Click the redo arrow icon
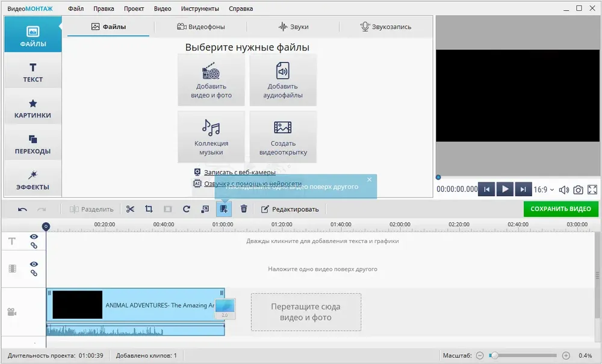 coord(42,209)
